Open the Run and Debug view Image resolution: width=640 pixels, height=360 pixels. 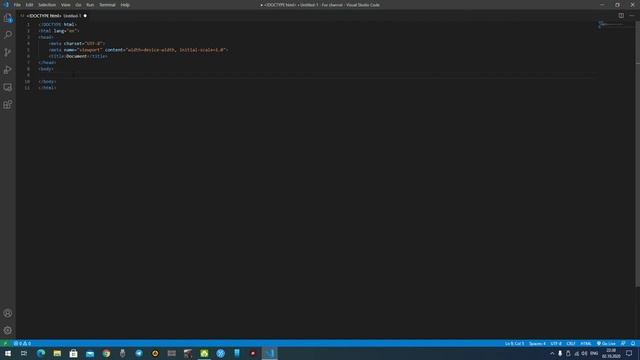[8, 70]
